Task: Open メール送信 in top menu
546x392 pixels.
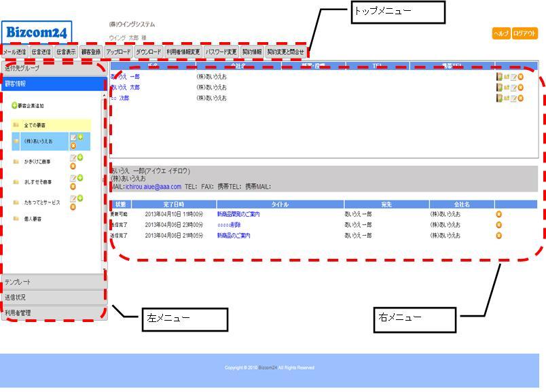Action: click(14, 52)
